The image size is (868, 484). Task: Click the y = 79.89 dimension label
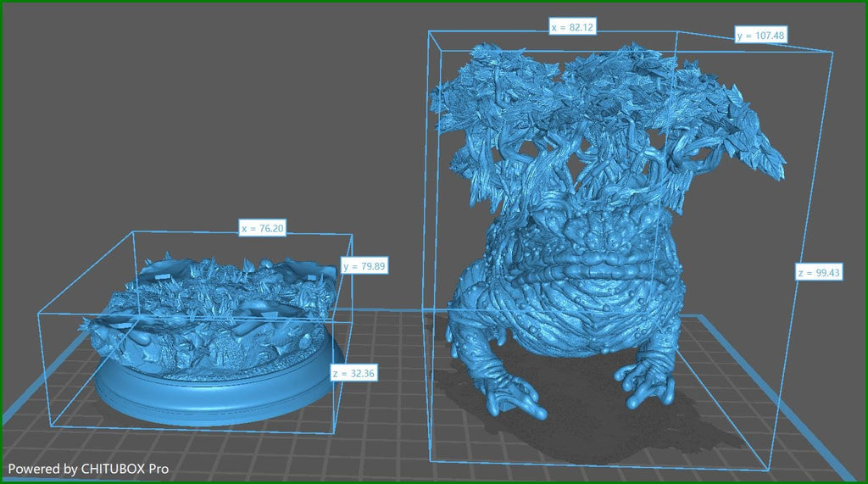coord(364,266)
